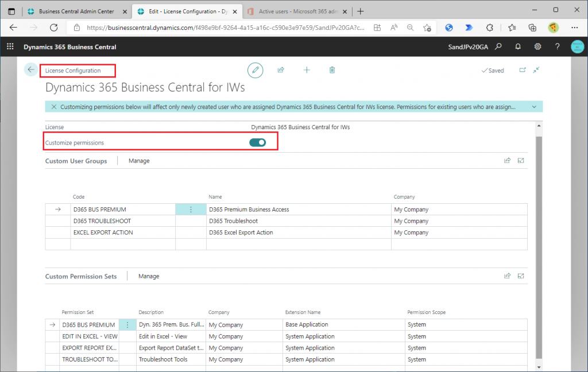Viewport: 588px width, 372px height.
Task: Select the EXCEL EXPORT ACTION code cell
Action: [x=123, y=232]
